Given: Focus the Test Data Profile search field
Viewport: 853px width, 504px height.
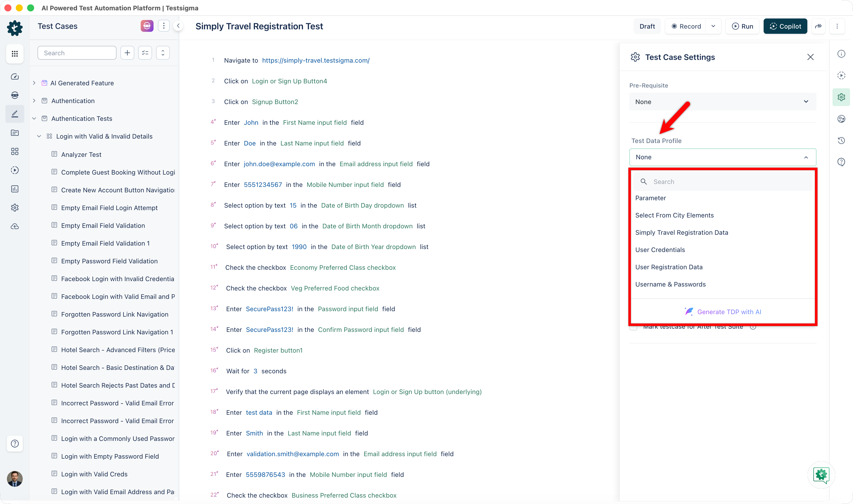Looking at the screenshot, I should click(722, 182).
